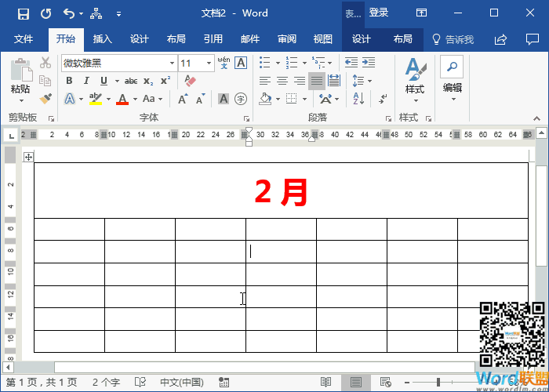Screen dimensions: 549x392
Task: Apply text effects blue A icon
Action: coord(70,99)
